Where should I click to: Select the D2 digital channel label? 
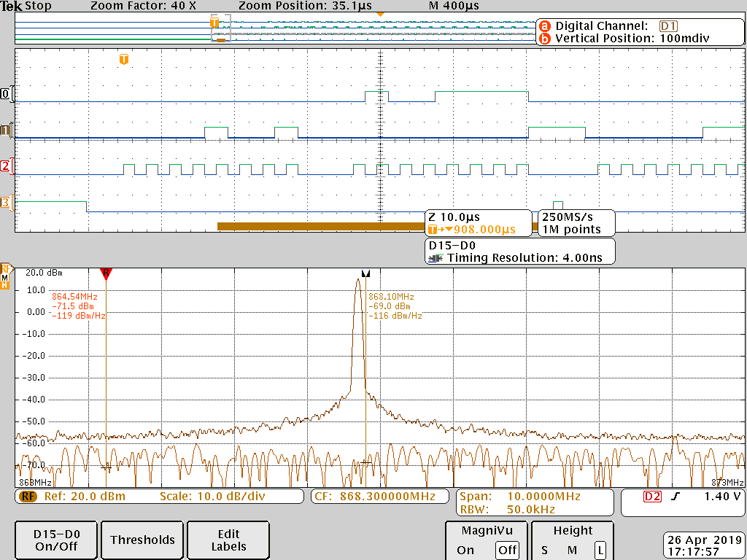(6, 166)
